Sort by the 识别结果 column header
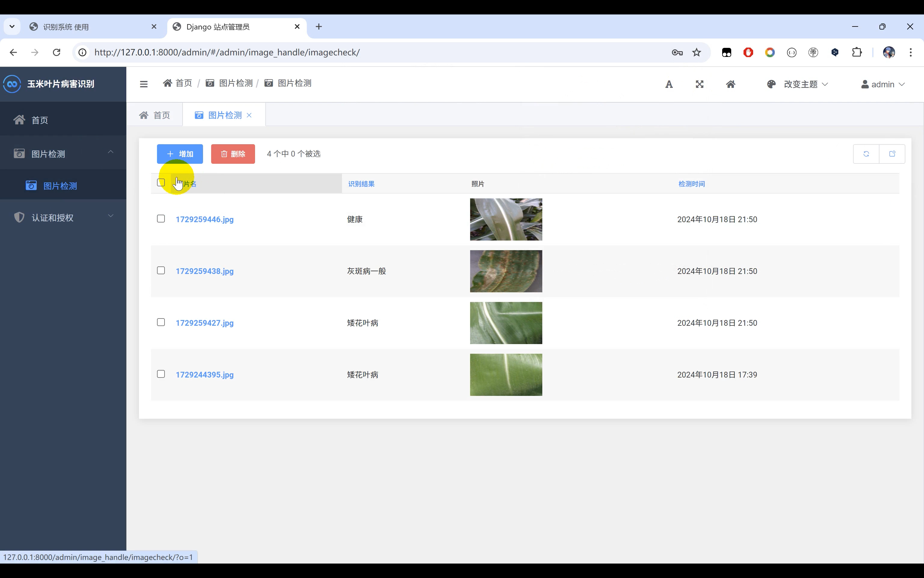The image size is (924, 578). click(x=361, y=184)
